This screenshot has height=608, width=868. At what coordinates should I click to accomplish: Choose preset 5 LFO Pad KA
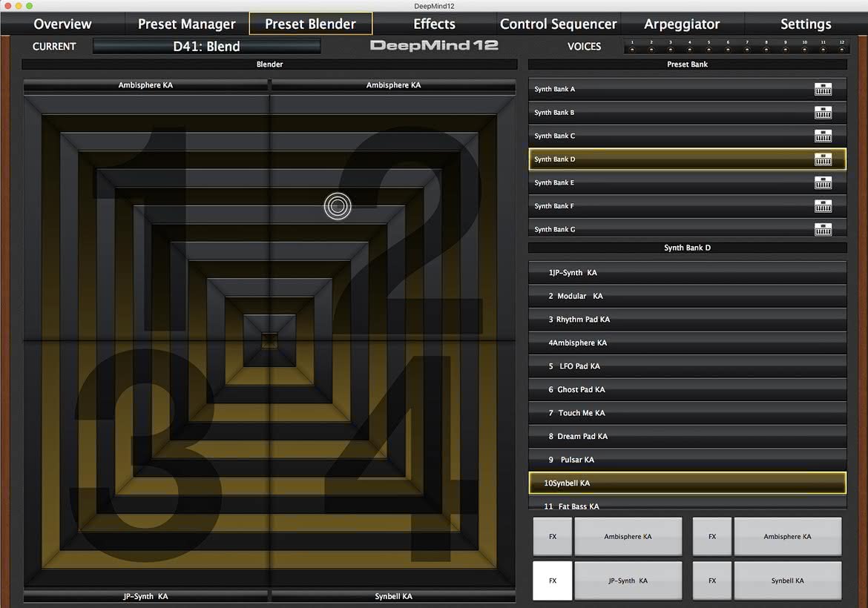click(x=688, y=366)
